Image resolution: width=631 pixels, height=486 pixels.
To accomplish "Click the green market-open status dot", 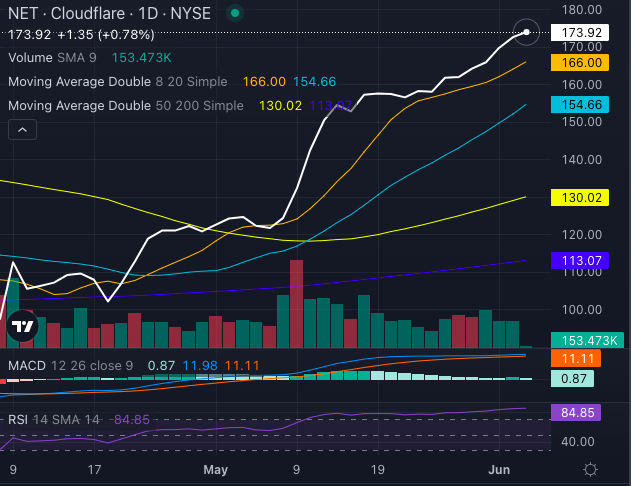I will [x=235, y=13].
